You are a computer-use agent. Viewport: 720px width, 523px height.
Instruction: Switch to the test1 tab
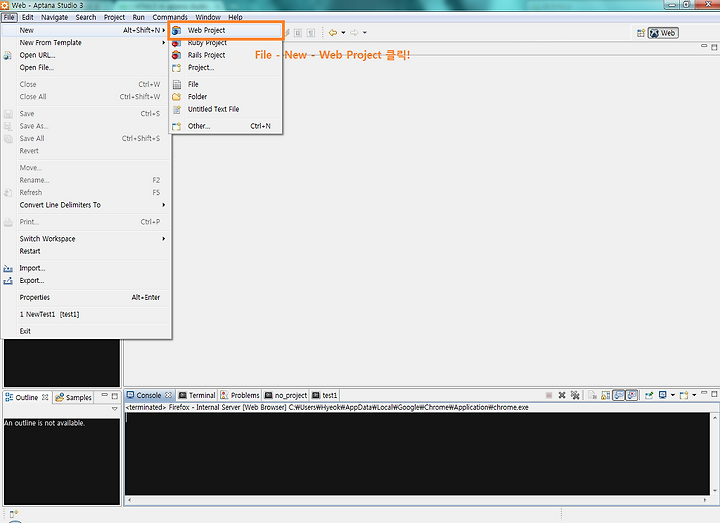tap(325, 395)
